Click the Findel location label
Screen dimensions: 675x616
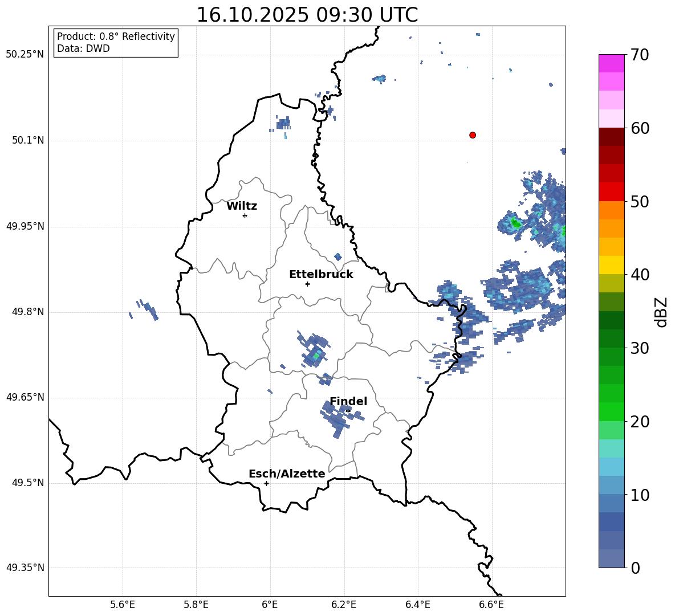348,401
